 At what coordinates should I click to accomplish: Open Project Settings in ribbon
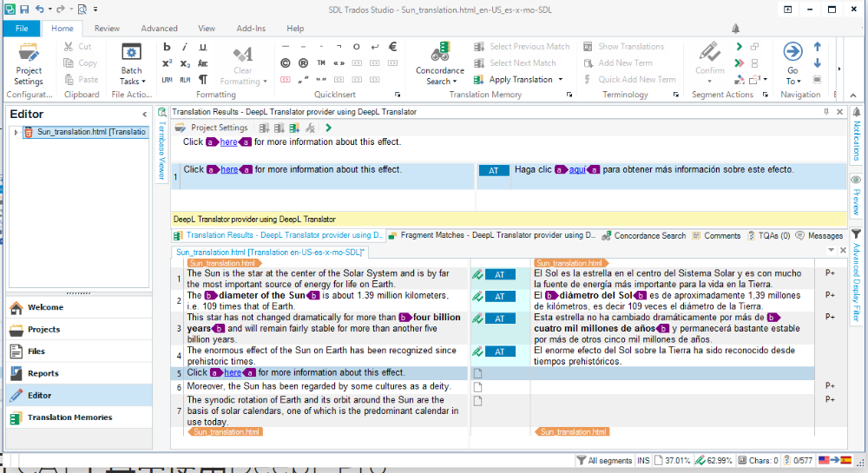(29, 65)
